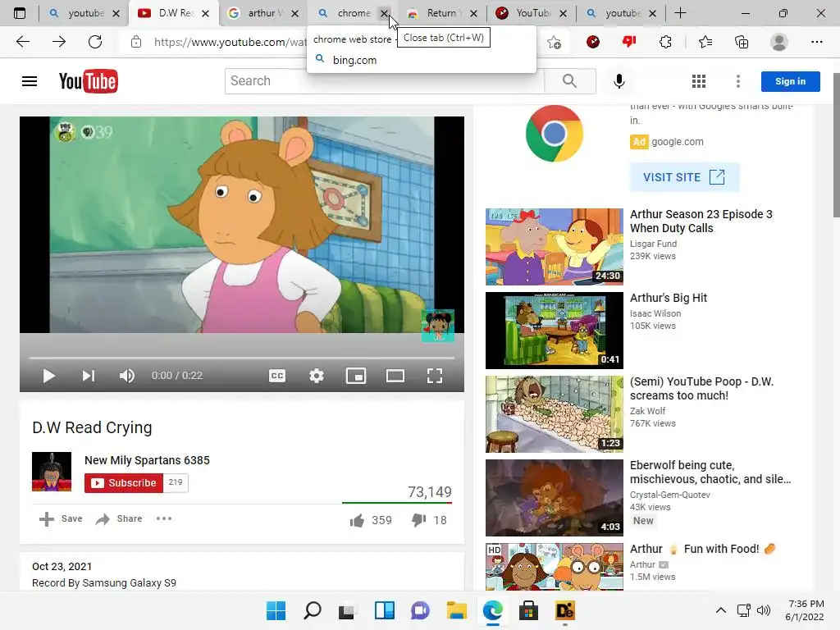Viewport: 840px width, 630px height.
Task: Open the video player settings gear
Action: tap(317, 376)
